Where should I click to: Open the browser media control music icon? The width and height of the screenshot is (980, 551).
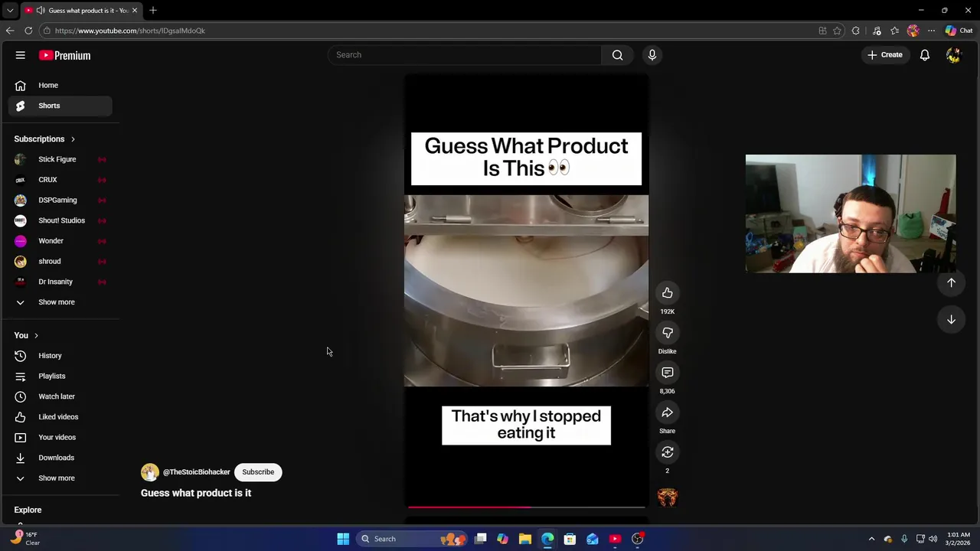click(x=877, y=31)
